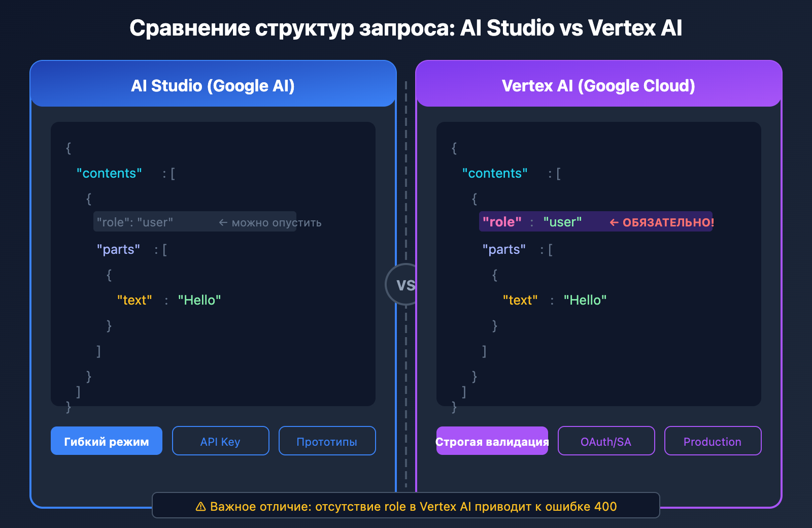Viewport: 812px width, 528px height.
Task: Click the Строгая валидация badge
Action: (x=492, y=442)
